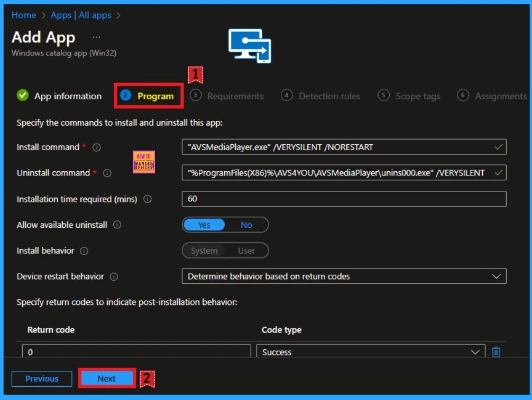This screenshot has width=532, height=400.
Task: Click the return code field containing 0
Action: [x=136, y=351]
